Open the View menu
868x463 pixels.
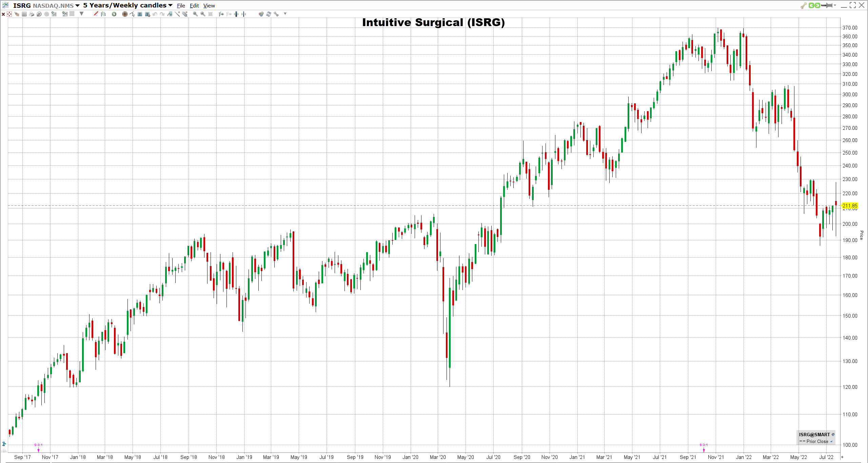click(209, 6)
